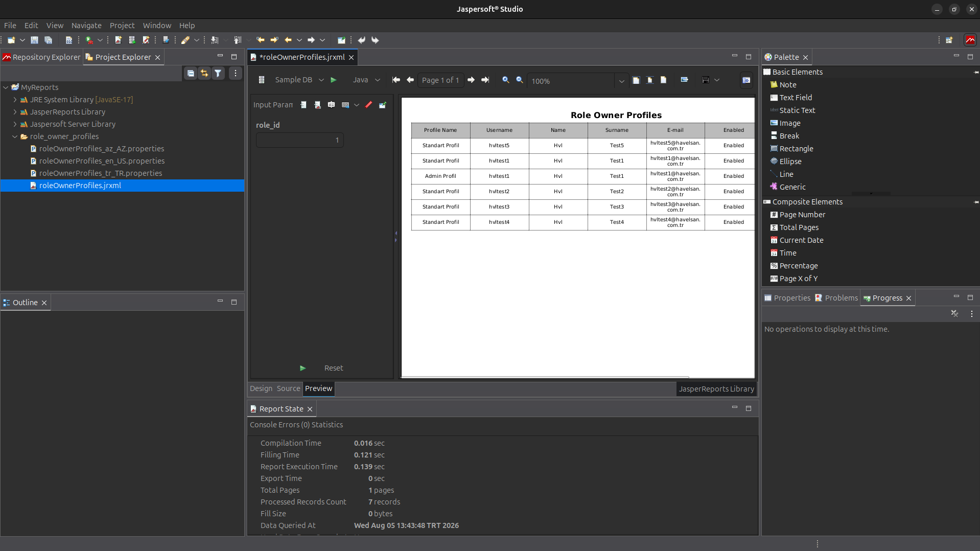Open the Navigate menu
Viewport: 980px width, 551px height.
tap(86, 25)
